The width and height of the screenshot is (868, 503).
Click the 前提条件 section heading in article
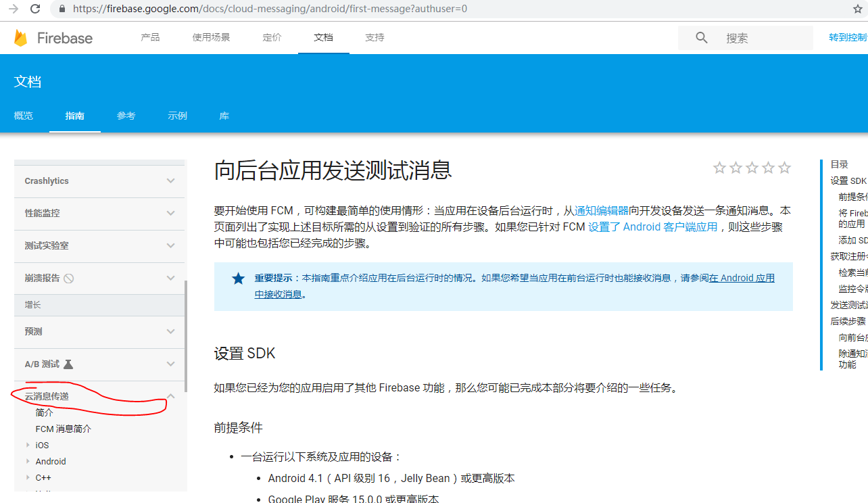238,427
